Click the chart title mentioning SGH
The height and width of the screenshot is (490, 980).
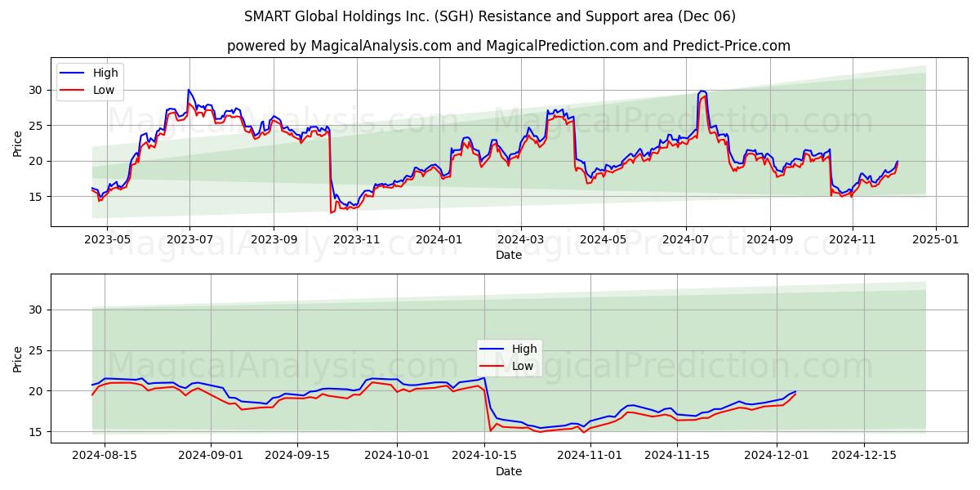pyautogui.click(x=490, y=16)
